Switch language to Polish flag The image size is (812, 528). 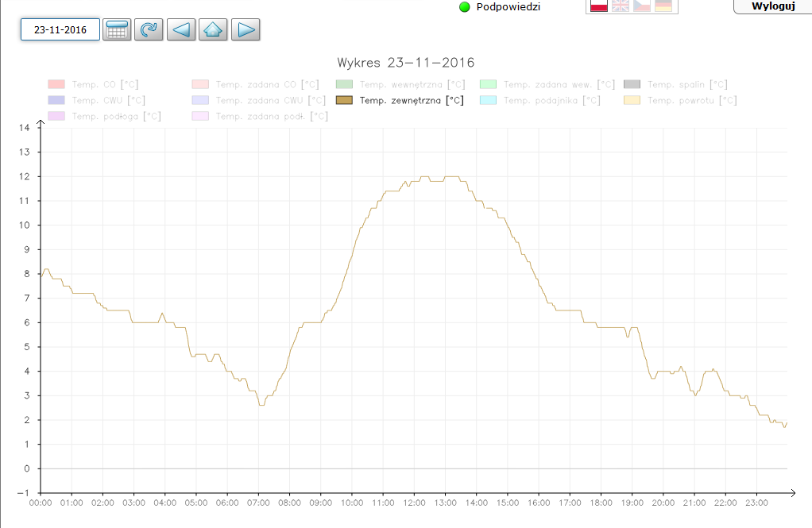coord(599,6)
